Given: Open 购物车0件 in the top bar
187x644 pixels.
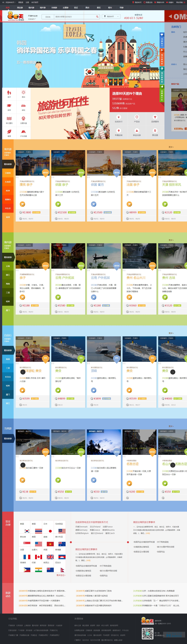Looking at the screenshot, I should [160, 2].
